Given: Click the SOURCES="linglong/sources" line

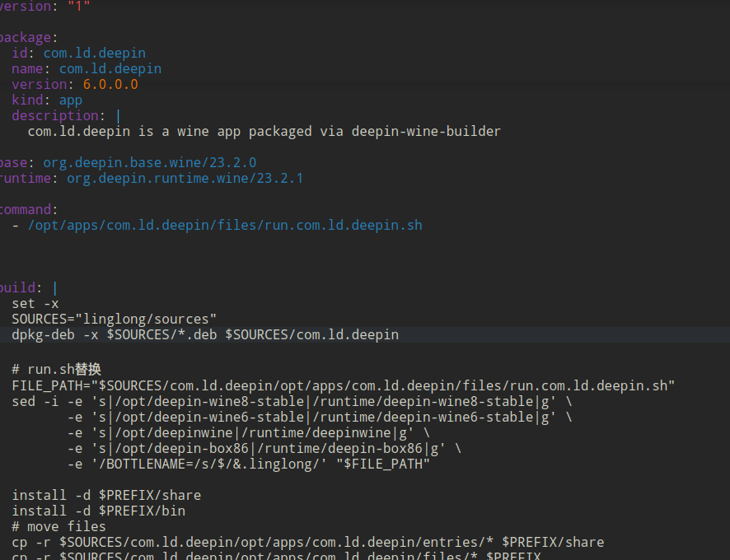Looking at the screenshot, I should (114, 319).
